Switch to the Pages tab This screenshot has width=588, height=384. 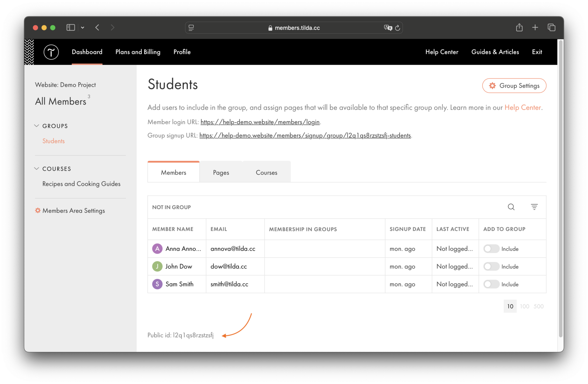(x=221, y=172)
